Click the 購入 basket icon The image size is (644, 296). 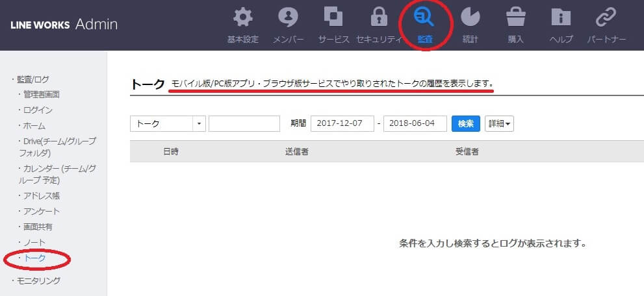point(515,18)
